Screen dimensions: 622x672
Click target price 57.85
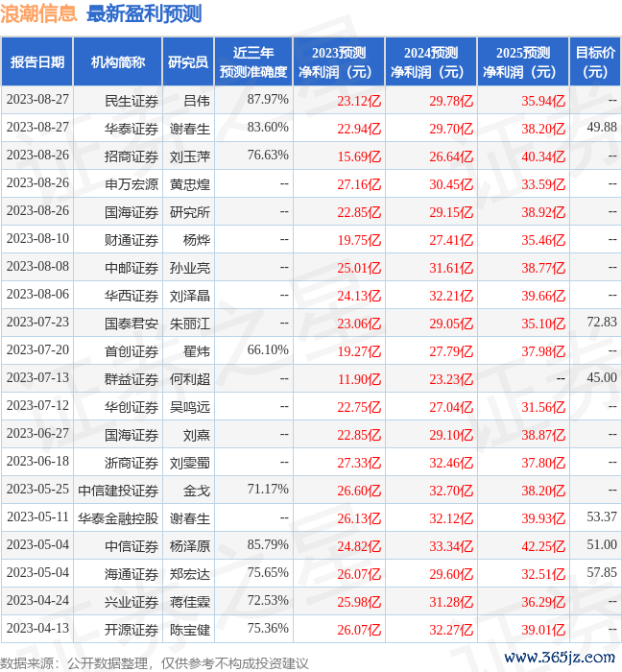pyautogui.click(x=602, y=573)
